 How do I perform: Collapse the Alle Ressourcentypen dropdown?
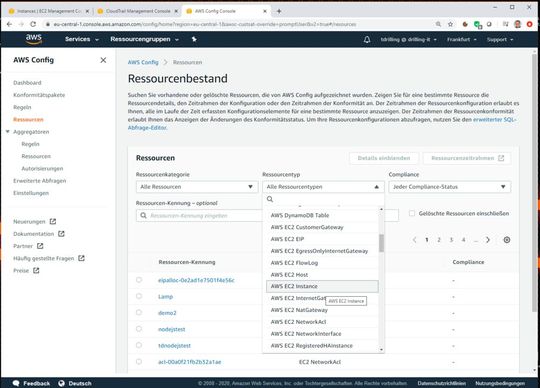(323, 187)
